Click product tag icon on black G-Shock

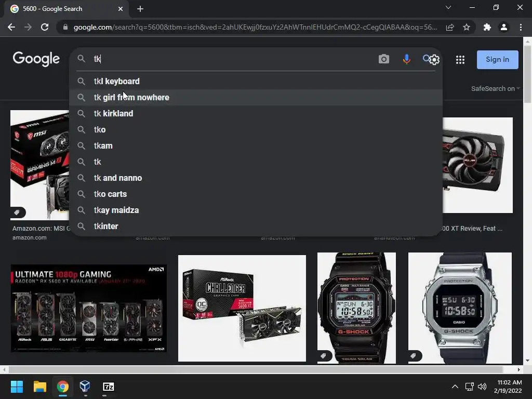pyautogui.click(x=324, y=355)
